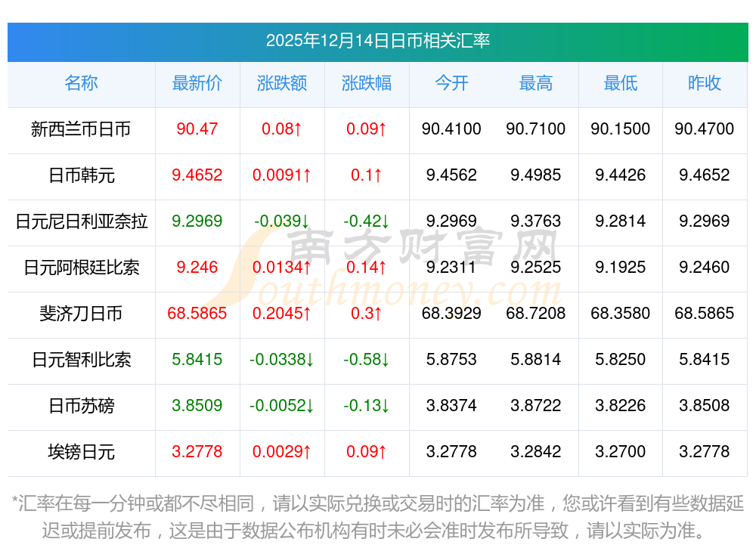Click the 涨跌幅 column header

[x=367, y=83]
